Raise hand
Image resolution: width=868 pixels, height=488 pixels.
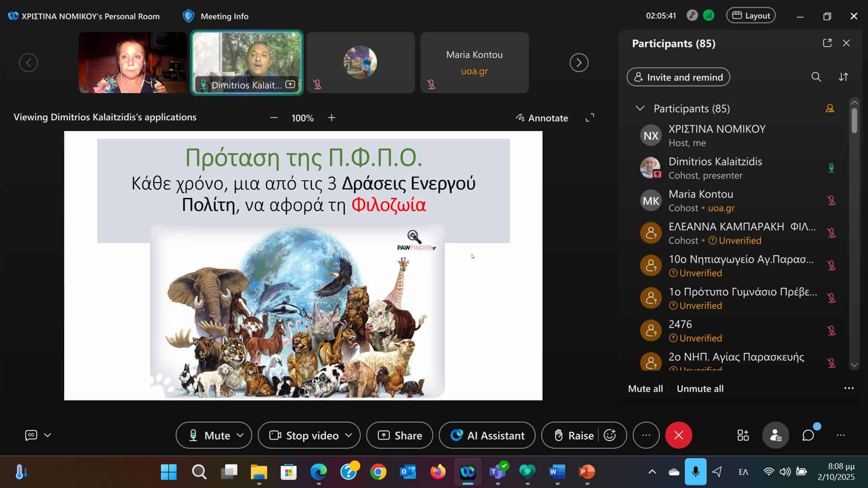[x=574, y=435]
